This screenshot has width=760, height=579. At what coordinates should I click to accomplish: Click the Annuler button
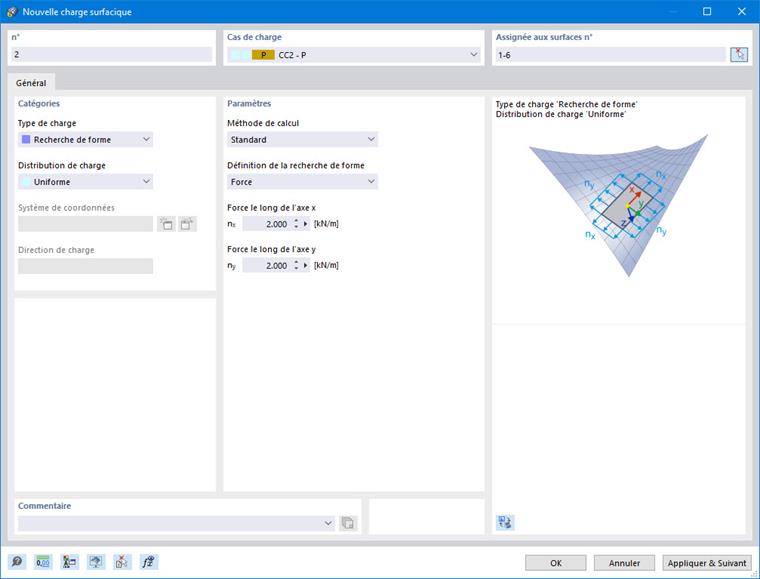point(624,563)
